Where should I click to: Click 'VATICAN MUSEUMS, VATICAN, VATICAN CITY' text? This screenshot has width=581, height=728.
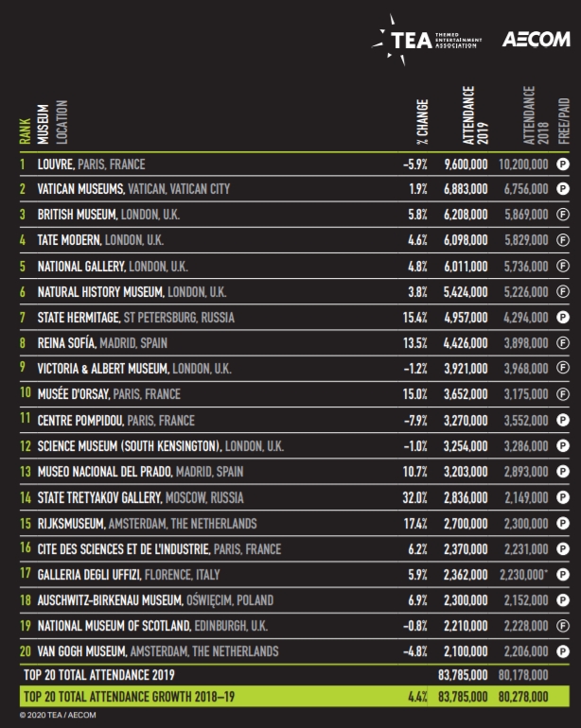[x=133, y=189]
